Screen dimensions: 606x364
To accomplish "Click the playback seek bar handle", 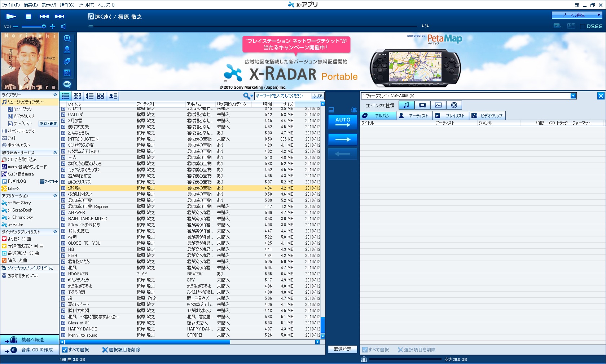I will pos(91,26).
